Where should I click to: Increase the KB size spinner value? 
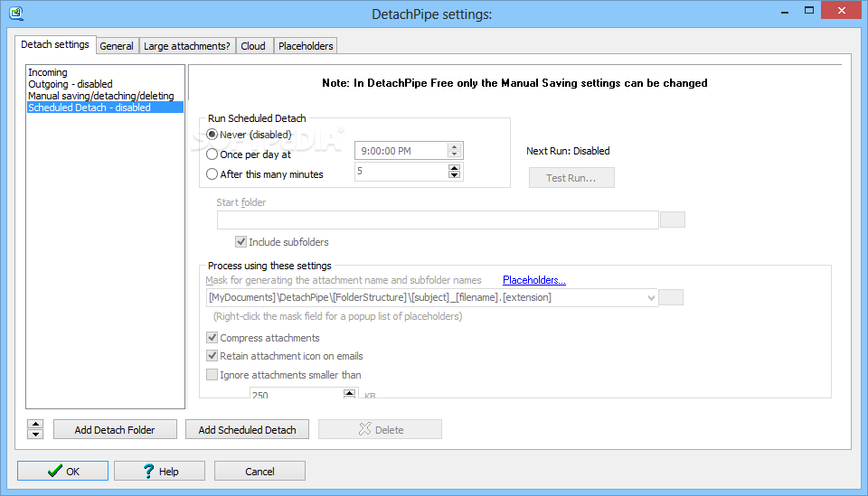click(x=349, y=393)
